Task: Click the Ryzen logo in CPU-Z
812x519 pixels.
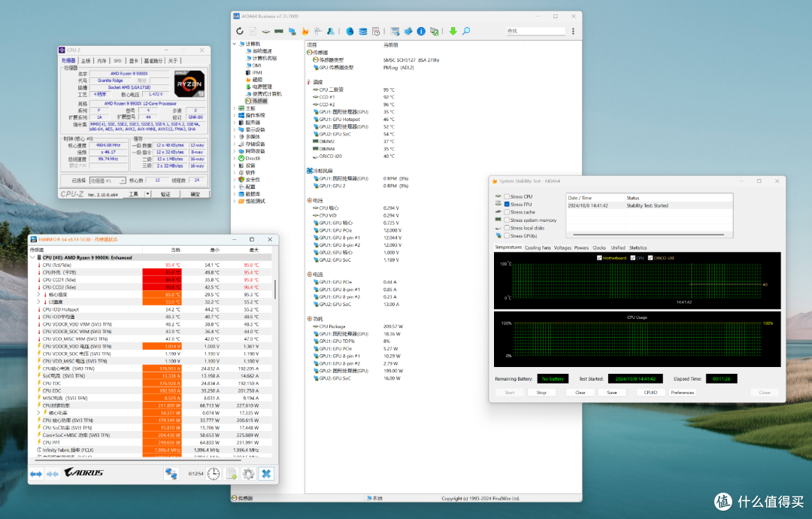Action: [x=189, y=83]
